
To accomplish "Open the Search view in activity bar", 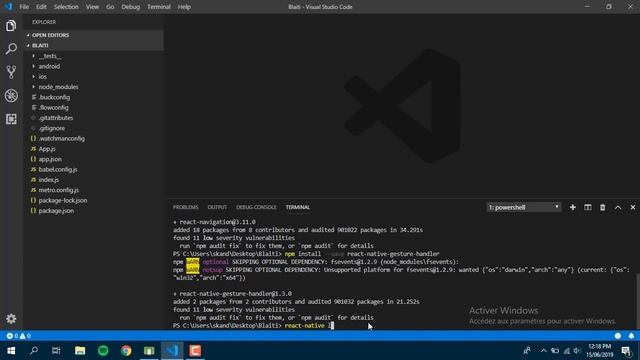I will (11, 49).
